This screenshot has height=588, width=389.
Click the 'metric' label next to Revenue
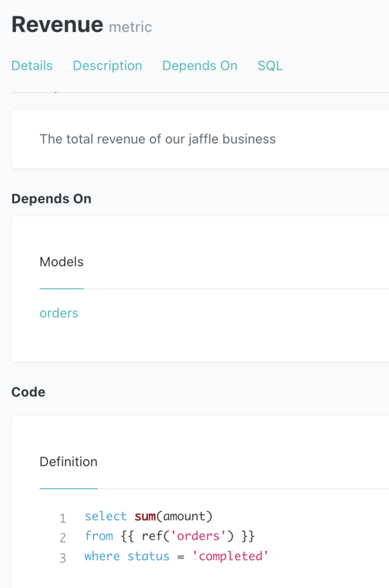130,27
